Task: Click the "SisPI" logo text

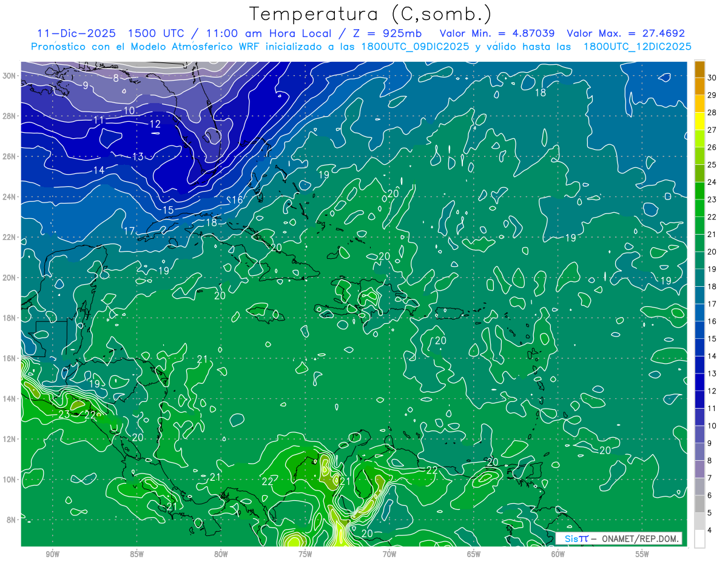Action: tap(576, 538)
